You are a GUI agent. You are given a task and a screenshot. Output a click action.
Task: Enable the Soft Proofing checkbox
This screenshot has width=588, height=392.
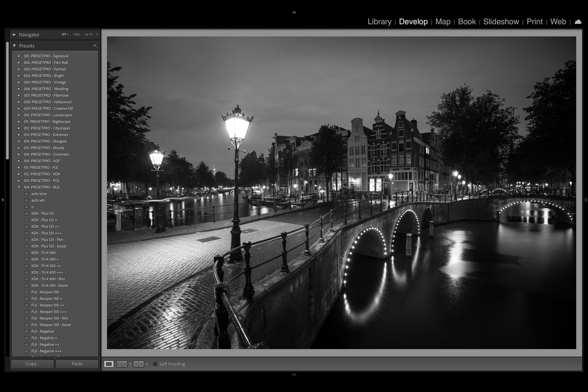pyautogui.click(x=155, y=364)
